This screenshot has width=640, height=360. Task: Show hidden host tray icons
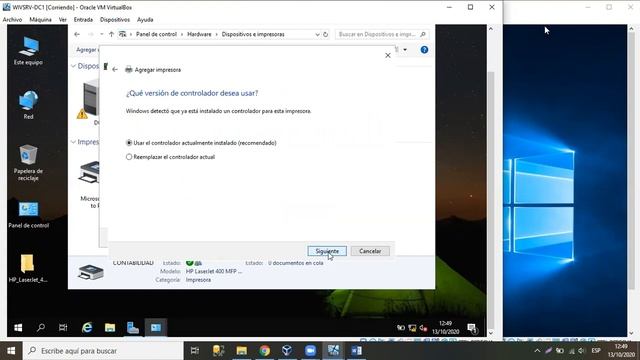click(537, 351)
